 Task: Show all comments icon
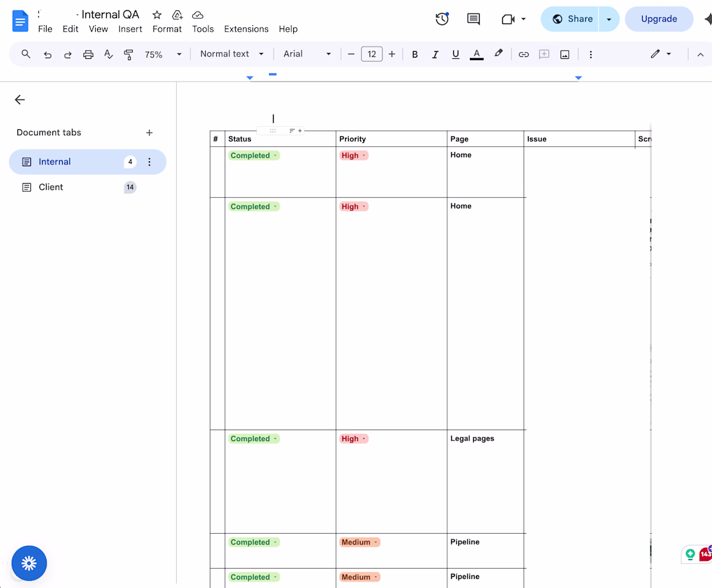click(474, 19)
